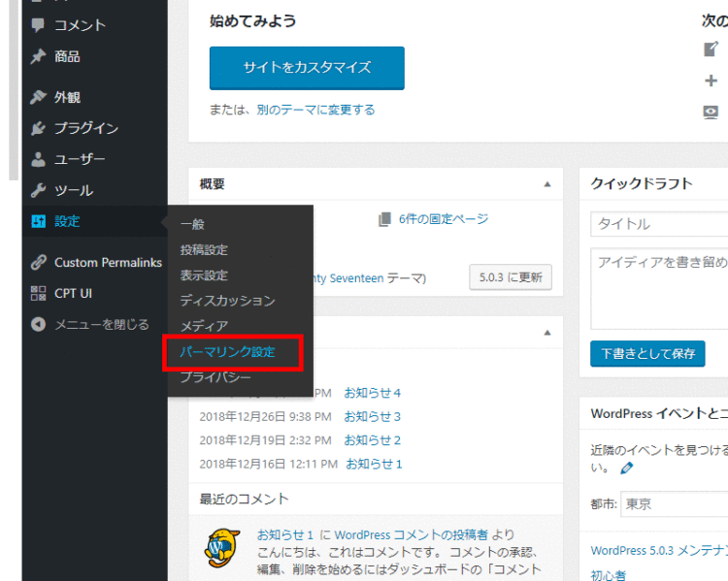The width and height of the screenshot is (728, 581).
Task: Click the 下書きとして保存 button
Action: (x=647, y=353)
